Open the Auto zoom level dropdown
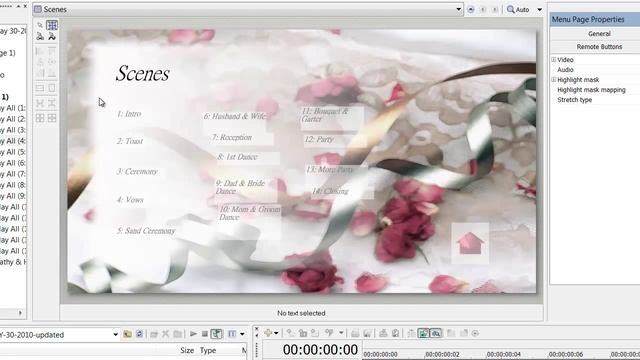This screenshot has height=360, width=640. [x=539, y=9]
